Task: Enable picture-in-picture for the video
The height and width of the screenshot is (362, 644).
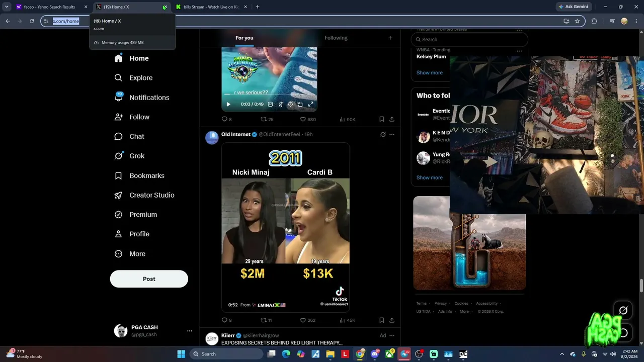Action: (300, 105)
